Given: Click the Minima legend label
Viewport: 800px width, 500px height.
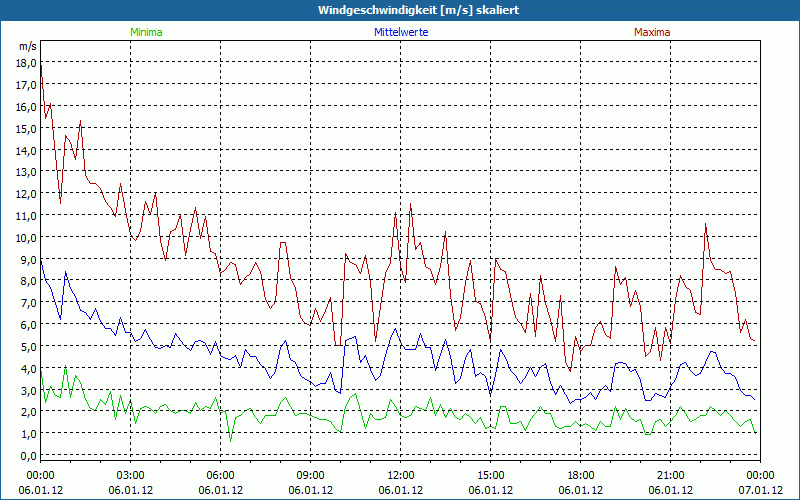Looking at the screenshot, I should click(x=146, y=32).
